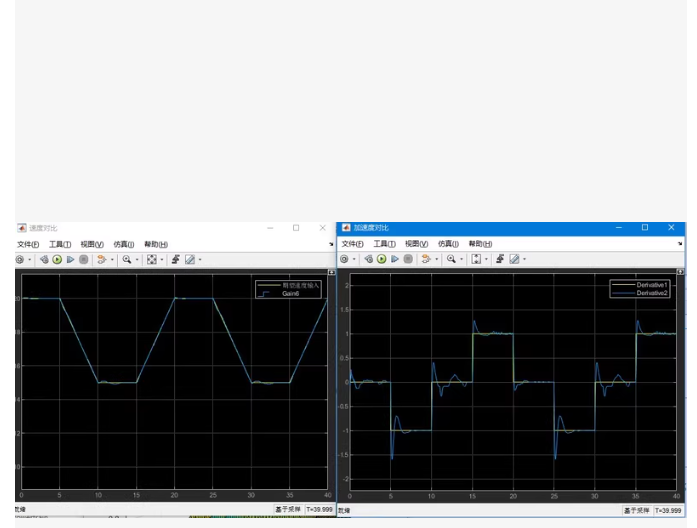
Task: Open 帮助(H) menu in 速度对比 window
Action: point(156,244)
